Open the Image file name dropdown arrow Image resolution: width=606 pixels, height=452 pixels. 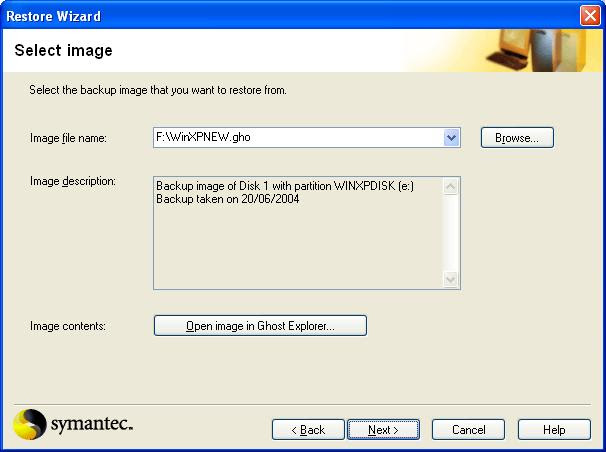tap(451, 137)
